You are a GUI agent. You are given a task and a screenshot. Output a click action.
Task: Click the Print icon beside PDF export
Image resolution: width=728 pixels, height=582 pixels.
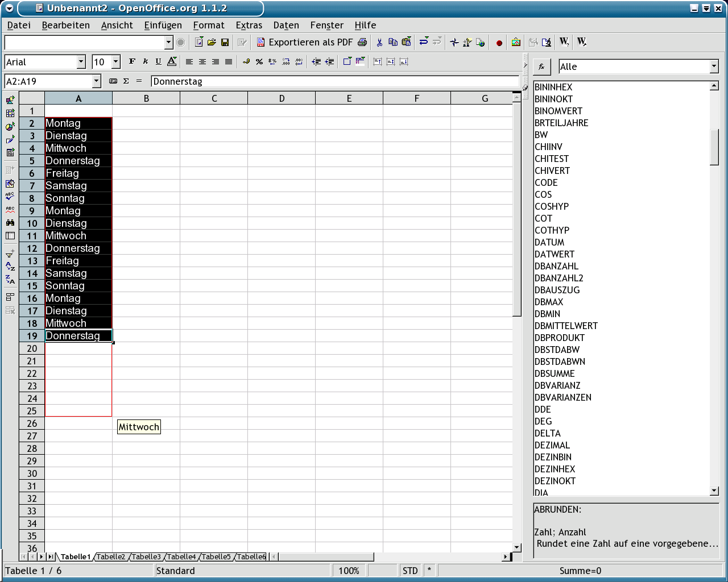point(362,42)
